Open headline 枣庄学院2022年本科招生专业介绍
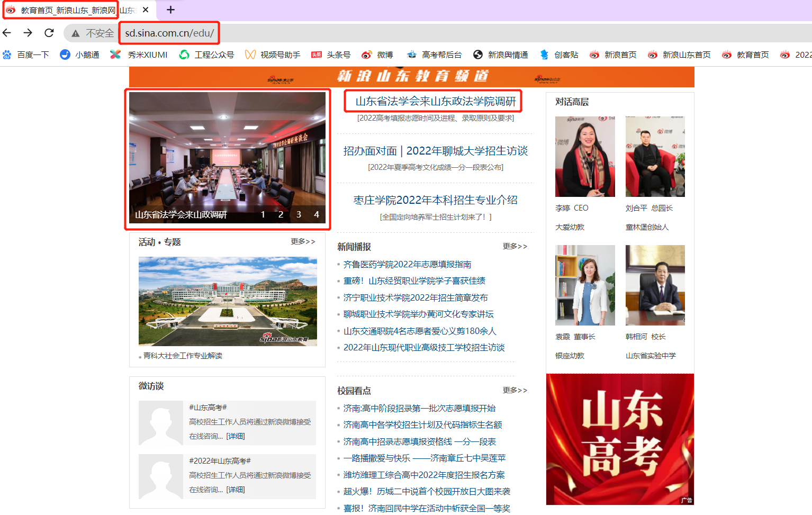 coord(436,200)
